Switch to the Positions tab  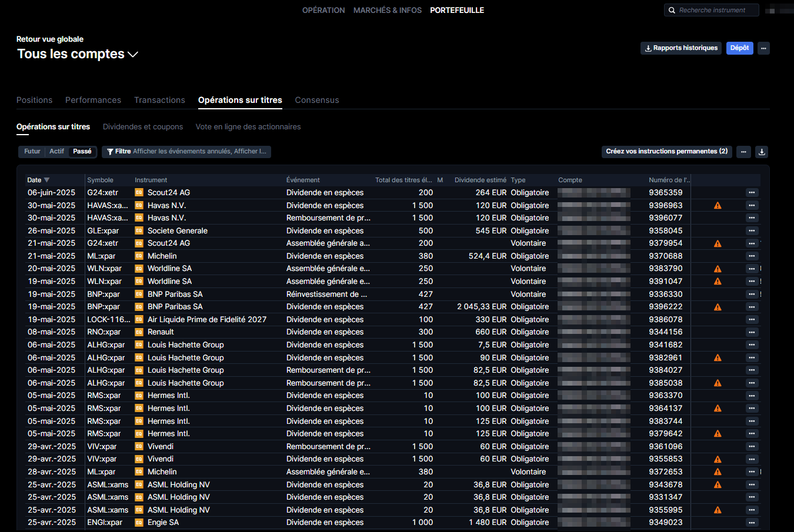[x=35, y=100]
